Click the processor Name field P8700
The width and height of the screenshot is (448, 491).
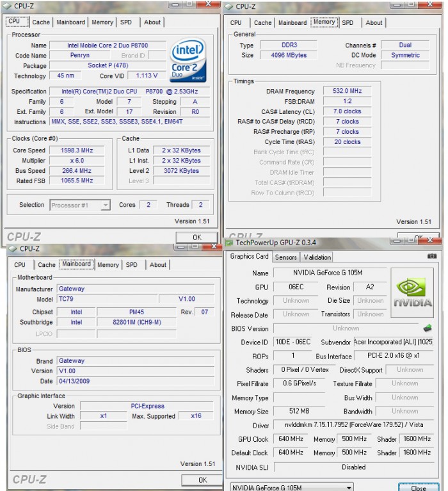[108, 45]
